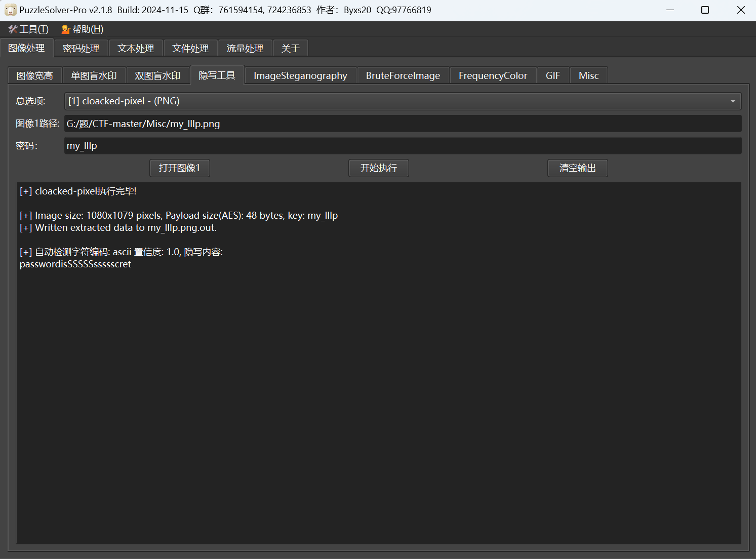
Task: Click the 密码 label
Action: [x=27, y=146]
